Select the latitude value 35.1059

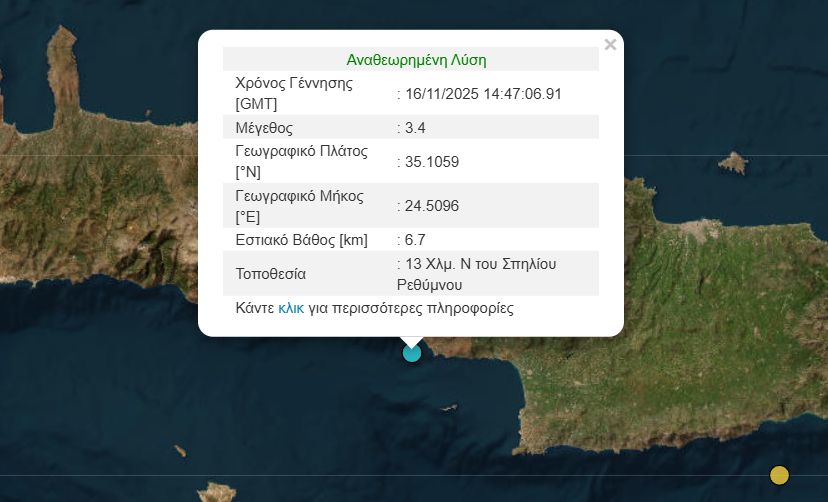pos(431,161)
